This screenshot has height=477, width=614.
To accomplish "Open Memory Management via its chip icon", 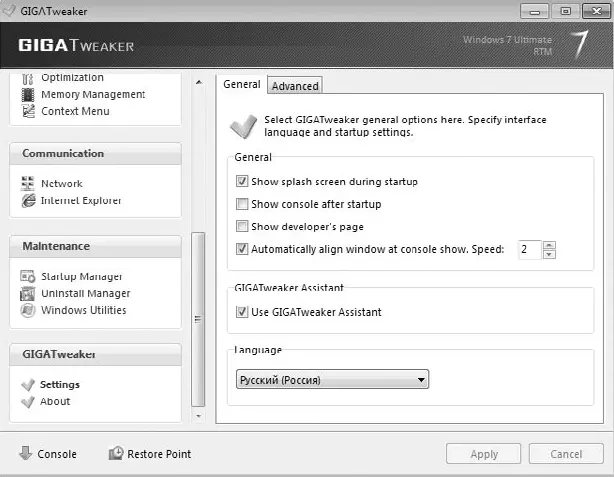I will point(28,95).
